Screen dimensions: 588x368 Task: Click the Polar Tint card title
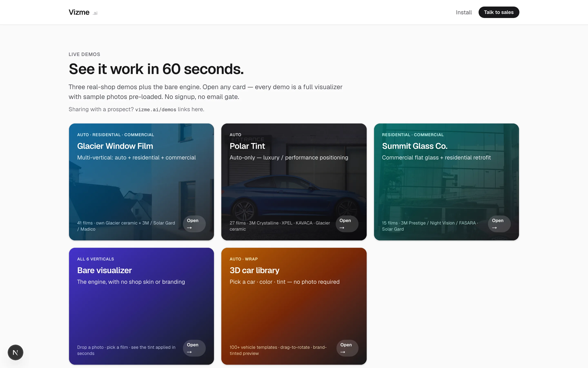[247, 146]
